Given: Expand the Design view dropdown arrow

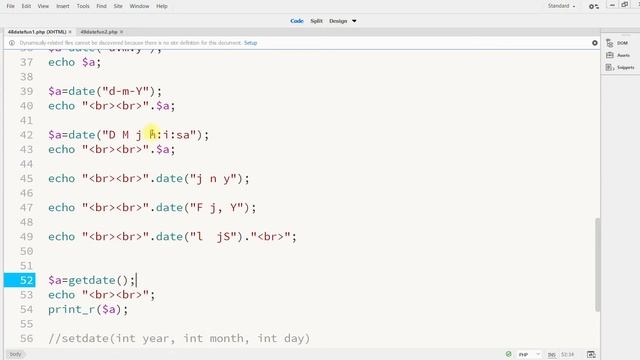Looking at the screenshot, I should pos(354,21).
